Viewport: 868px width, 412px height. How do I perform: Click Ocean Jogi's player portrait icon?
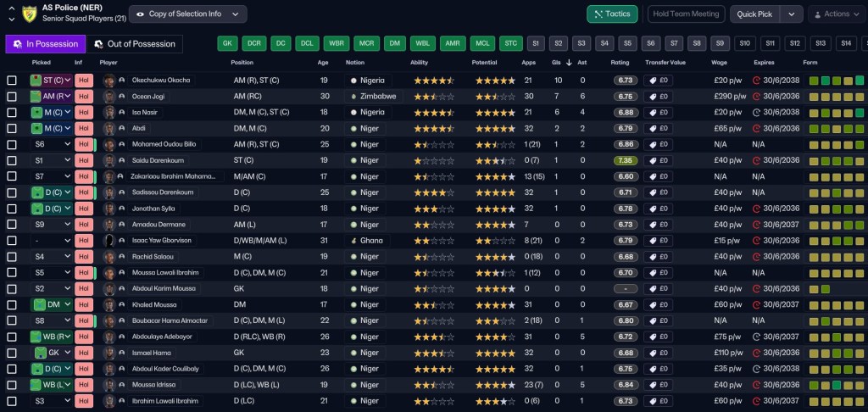[109, 97]
